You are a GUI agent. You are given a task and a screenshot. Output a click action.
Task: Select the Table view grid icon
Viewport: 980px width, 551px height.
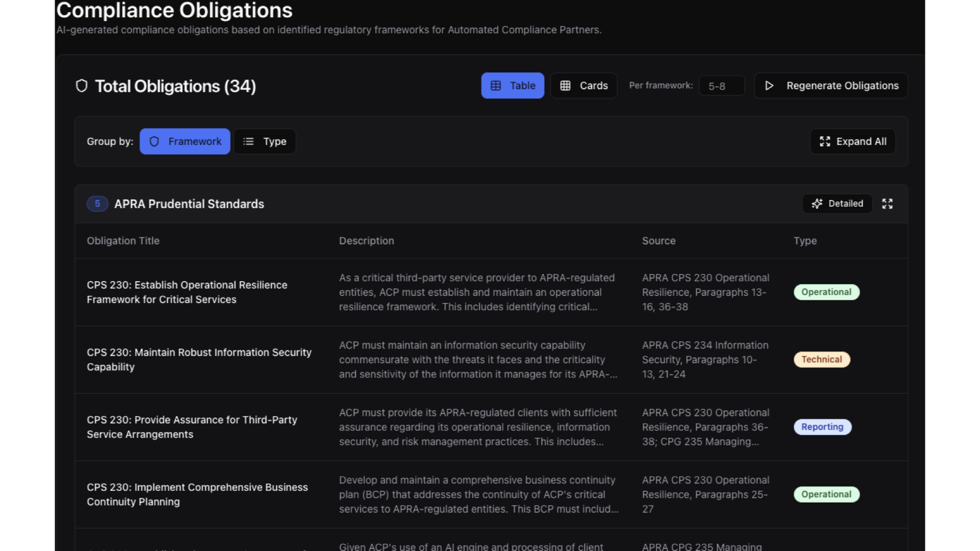point(496,86)
